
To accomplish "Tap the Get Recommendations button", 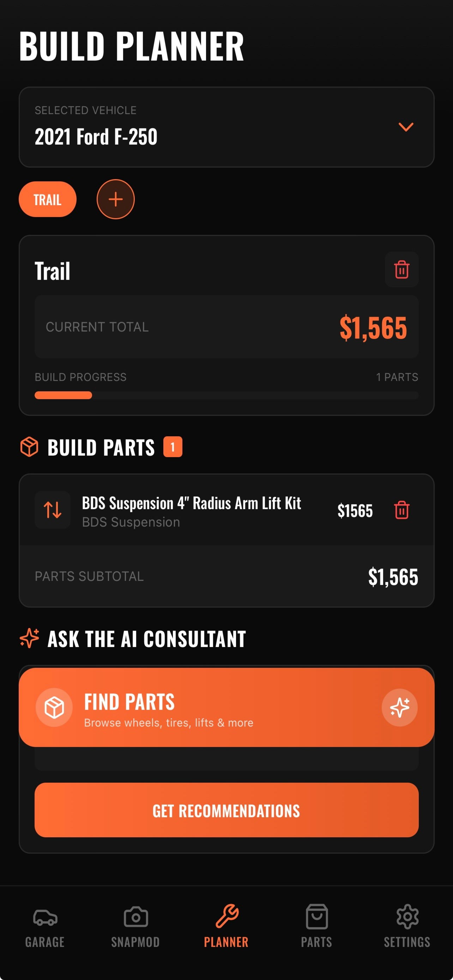I will pos(227,810).
